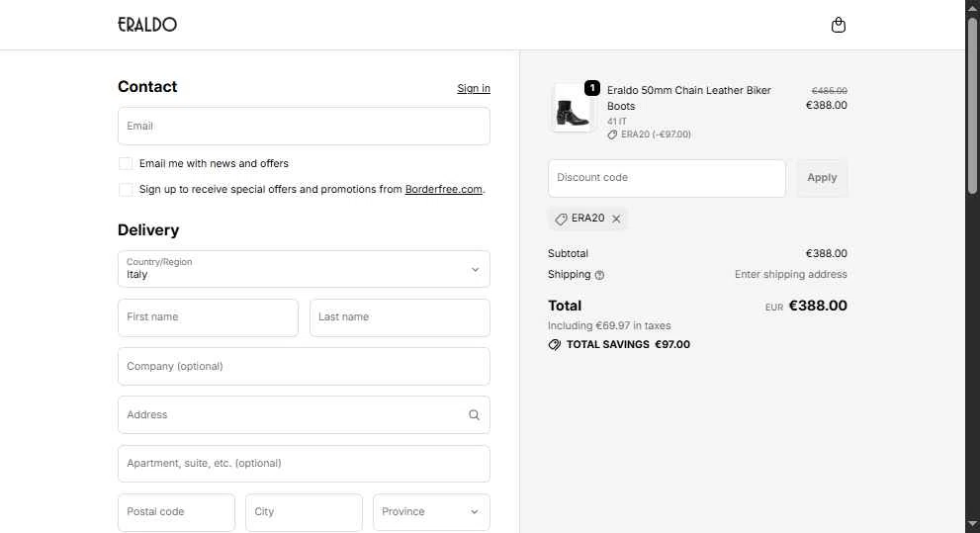Focus the Postal code field
Viewport: 980px width, 533px height.
[176, 512]
